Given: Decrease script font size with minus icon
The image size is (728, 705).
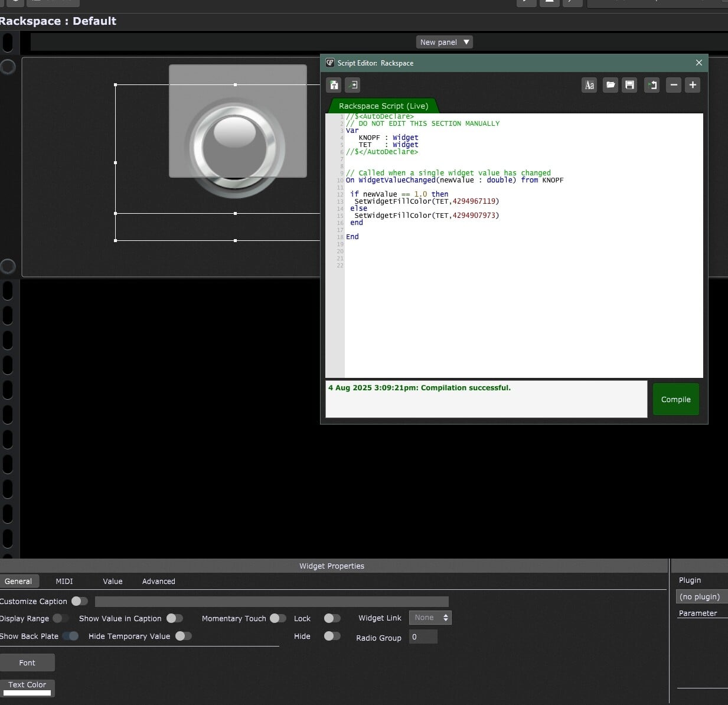Looking at the screenshot, I should pyautogui.click(x=674, y=85).
